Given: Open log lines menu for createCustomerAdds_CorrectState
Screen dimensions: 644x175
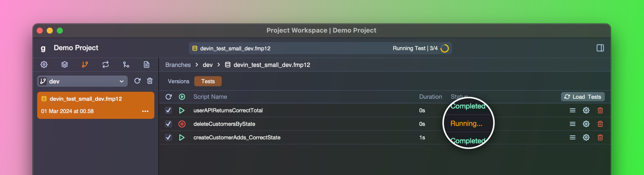Looking at the screenshot, I should [572, 138].
